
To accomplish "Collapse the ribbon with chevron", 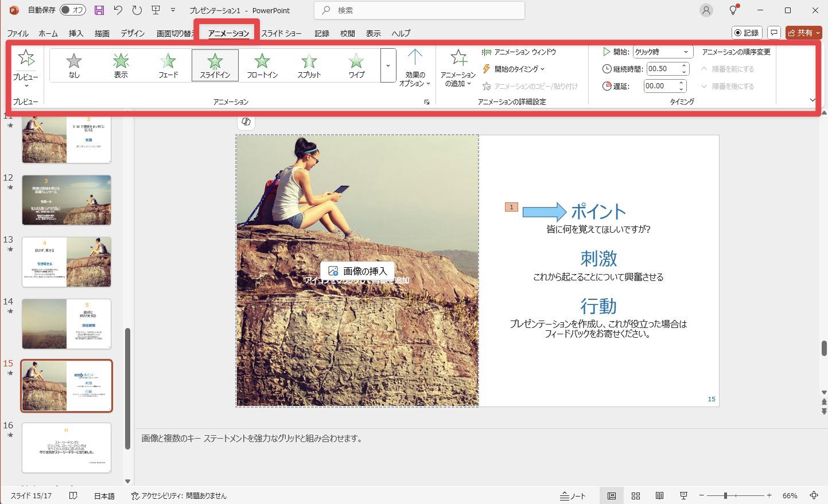I will tap(813, 100).
